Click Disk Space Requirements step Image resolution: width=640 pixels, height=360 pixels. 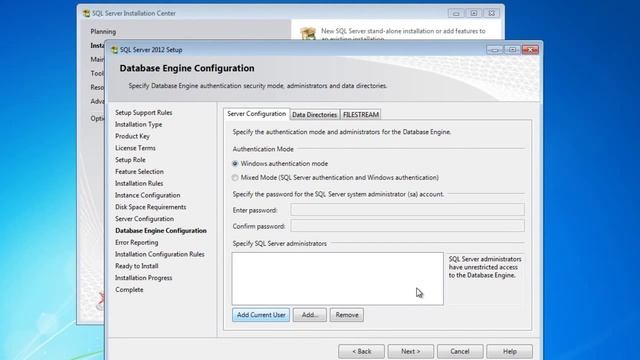[x=150, y=207]
